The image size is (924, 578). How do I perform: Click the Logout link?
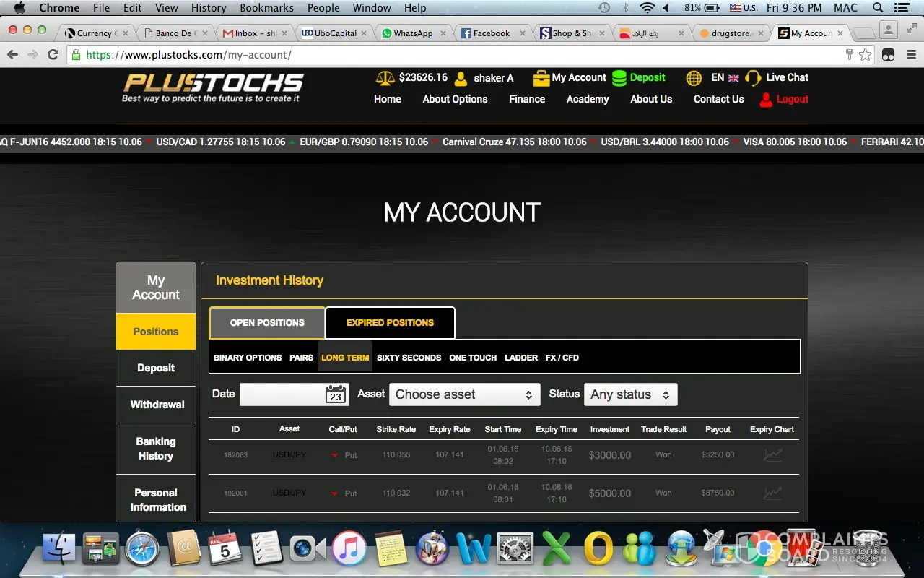[x=793, y=100]
